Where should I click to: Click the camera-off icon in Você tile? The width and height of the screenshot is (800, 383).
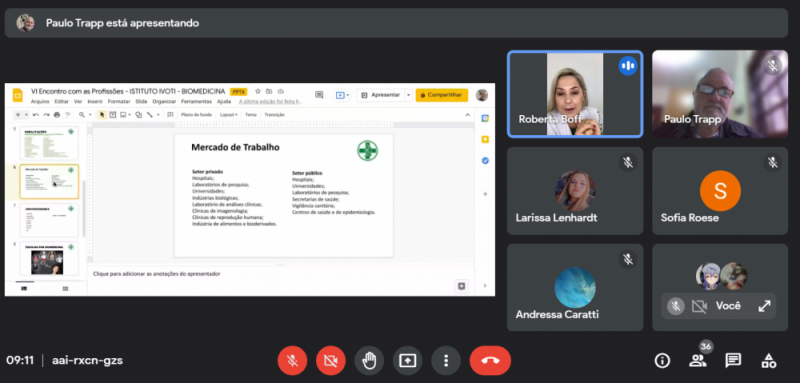coord(699,306)
